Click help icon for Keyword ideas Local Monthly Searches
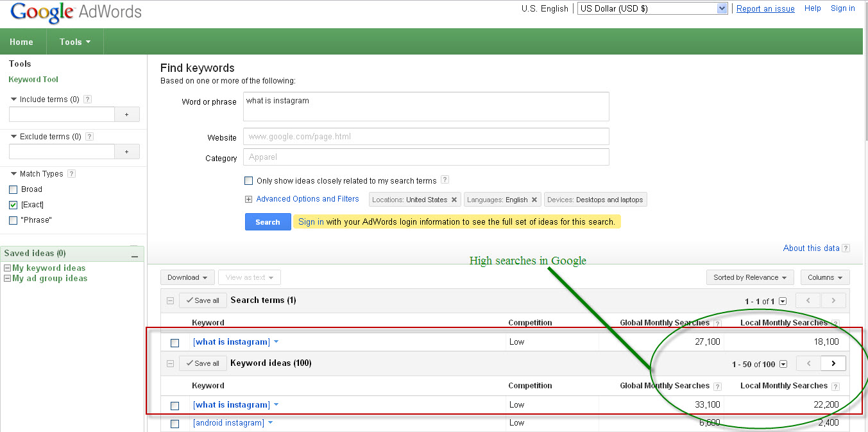 pos(835,386)
